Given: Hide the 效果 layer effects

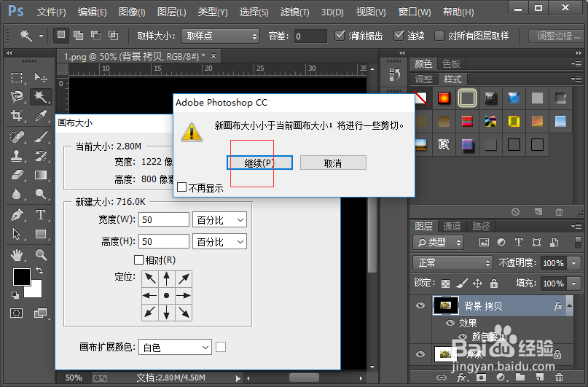Looking at the screenshot, I should click(x=450, y=323).
